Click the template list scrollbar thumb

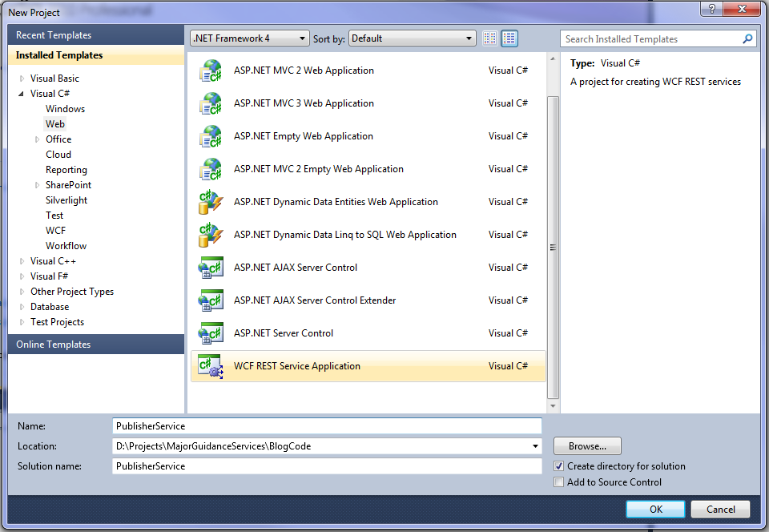553,247
